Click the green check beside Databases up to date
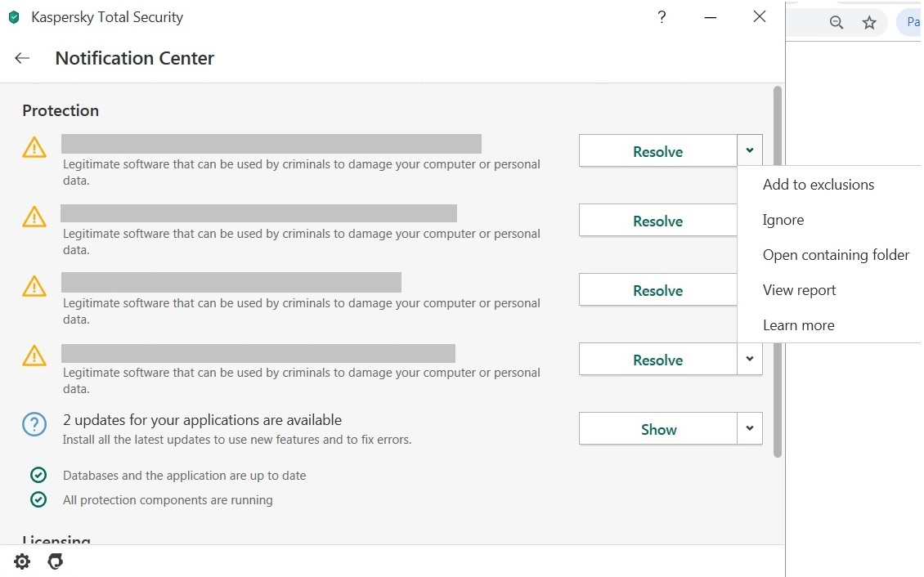The image size is (924, 577). tap(38, 475)
